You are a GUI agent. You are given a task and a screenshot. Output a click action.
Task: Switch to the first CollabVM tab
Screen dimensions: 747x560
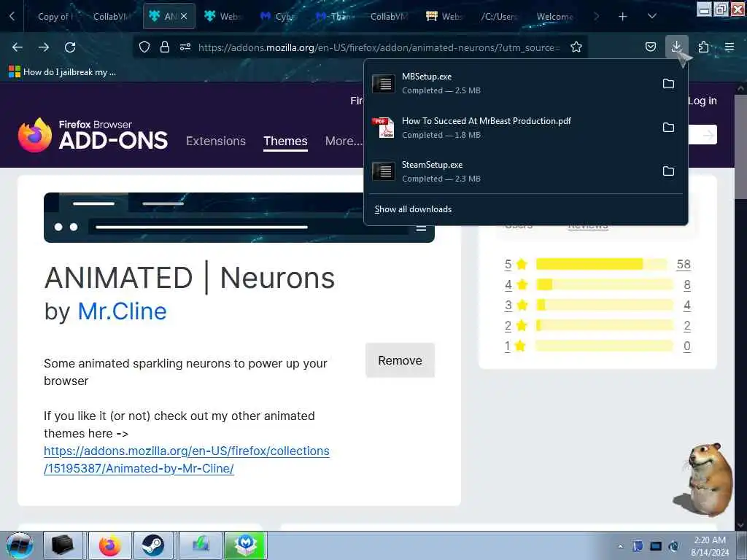pyautogui.click(x=111, y=17)
